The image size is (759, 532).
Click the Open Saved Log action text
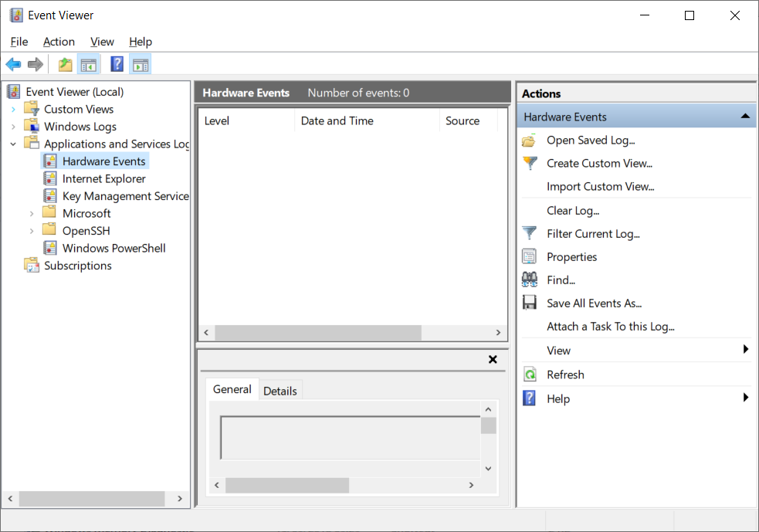[591, 140]
